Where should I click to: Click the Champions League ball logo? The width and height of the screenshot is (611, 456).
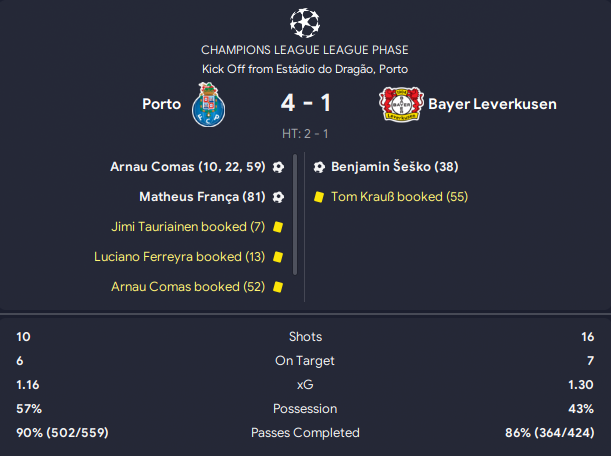pos(304,21)
